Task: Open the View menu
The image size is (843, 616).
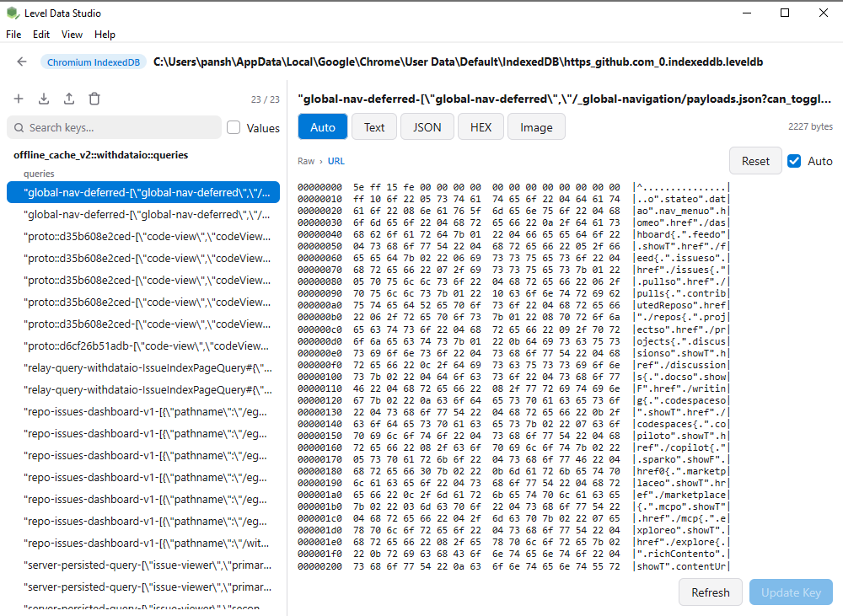Action: click(x=72, y=35)
